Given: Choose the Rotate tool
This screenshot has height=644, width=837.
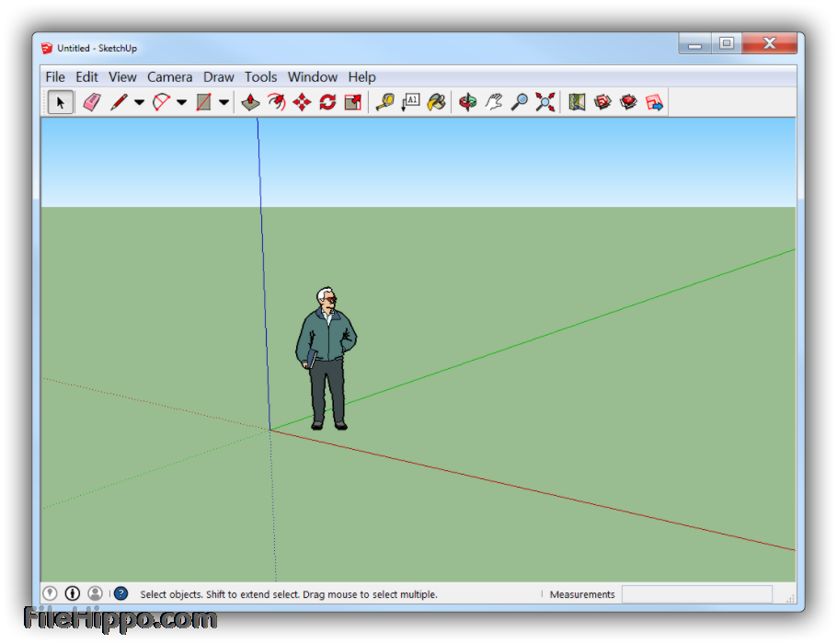Looking at the screenshot, I should coord(327,102).
